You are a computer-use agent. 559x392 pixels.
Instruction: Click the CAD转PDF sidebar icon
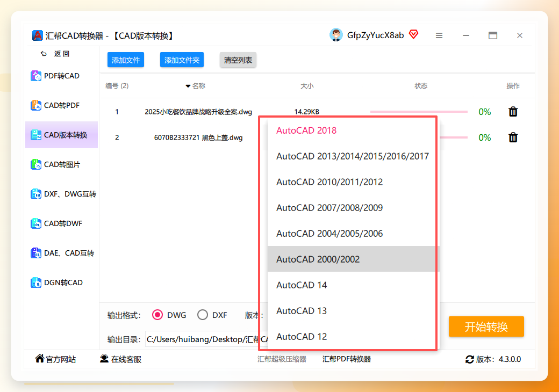coord(35,105)
